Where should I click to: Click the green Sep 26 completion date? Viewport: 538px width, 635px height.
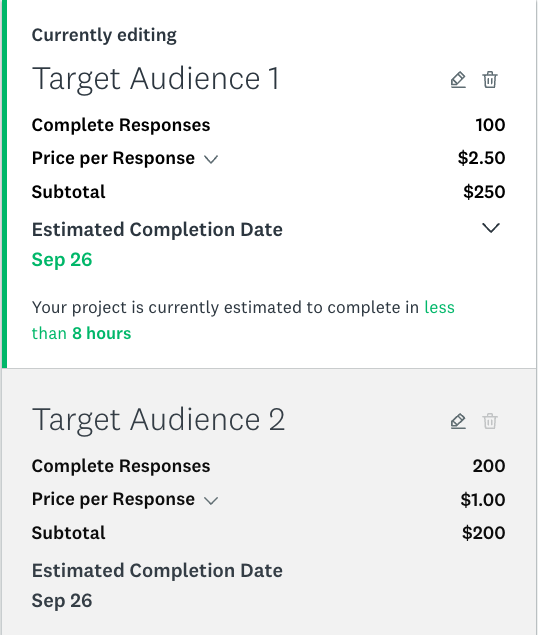(62, 260)
